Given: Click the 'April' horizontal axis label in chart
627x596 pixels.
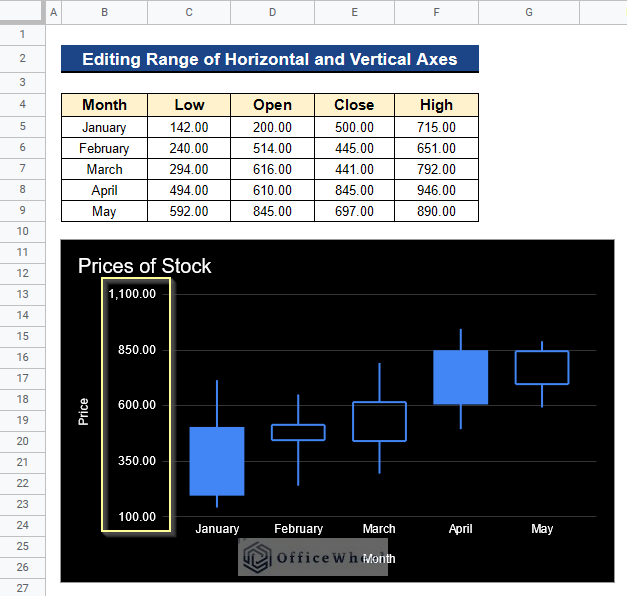Looking at the screenshot, I should click(x=460, y=529).
